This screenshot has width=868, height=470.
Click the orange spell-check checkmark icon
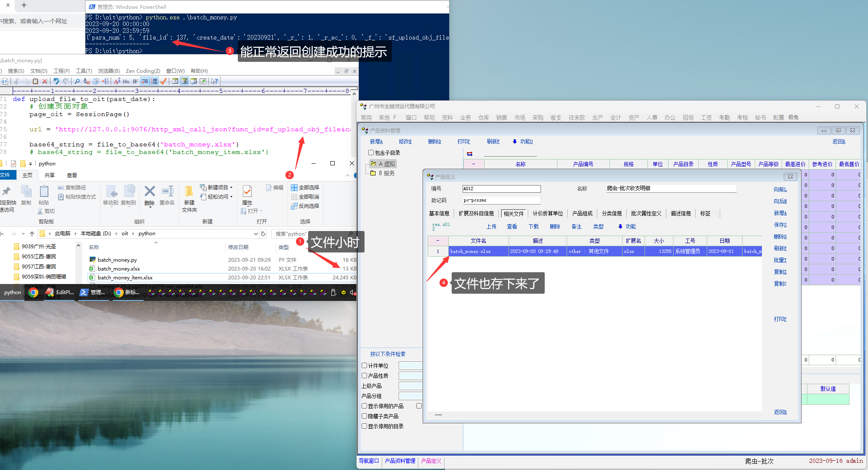(x=163, y=81)
